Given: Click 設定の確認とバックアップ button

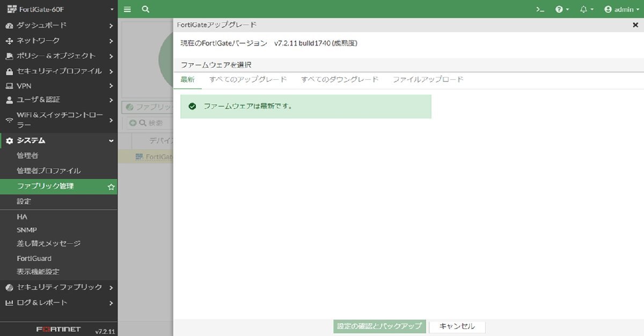Looking at the screenshot, I should coord(379,326).
